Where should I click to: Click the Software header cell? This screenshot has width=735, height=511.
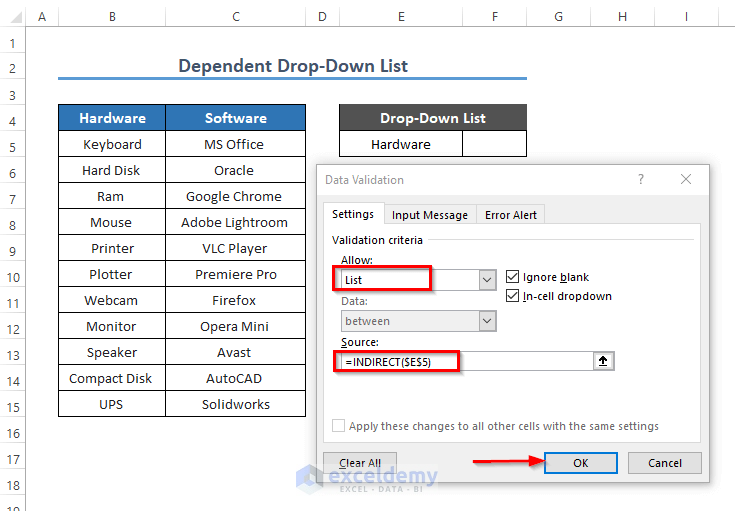(x=236, y=118)
